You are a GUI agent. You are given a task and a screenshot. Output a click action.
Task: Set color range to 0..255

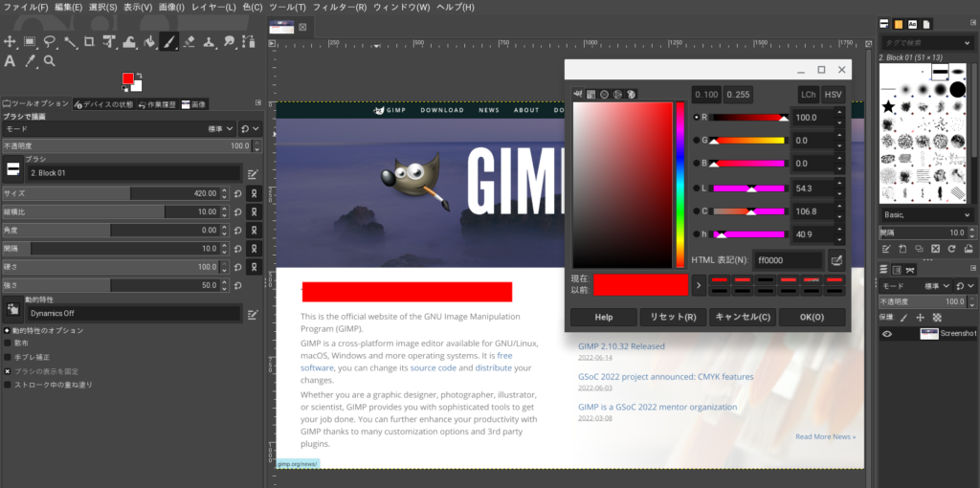point(738,95)
